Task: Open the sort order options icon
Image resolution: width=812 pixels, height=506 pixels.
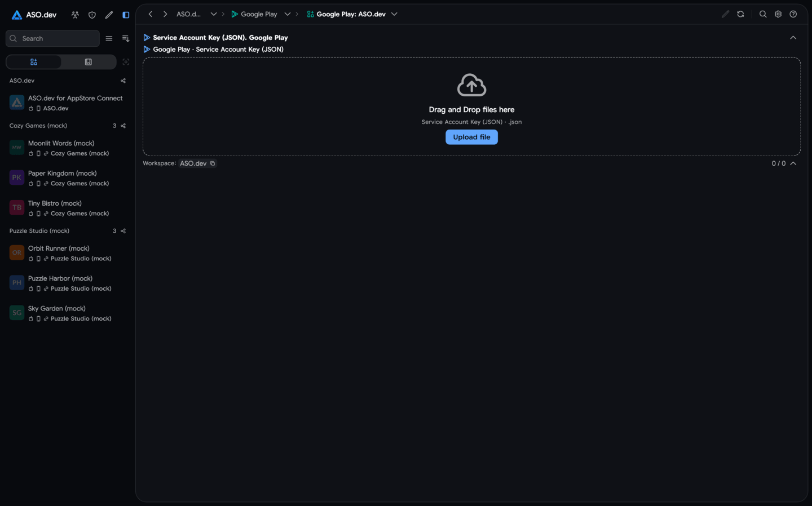Action: point(126,38)
